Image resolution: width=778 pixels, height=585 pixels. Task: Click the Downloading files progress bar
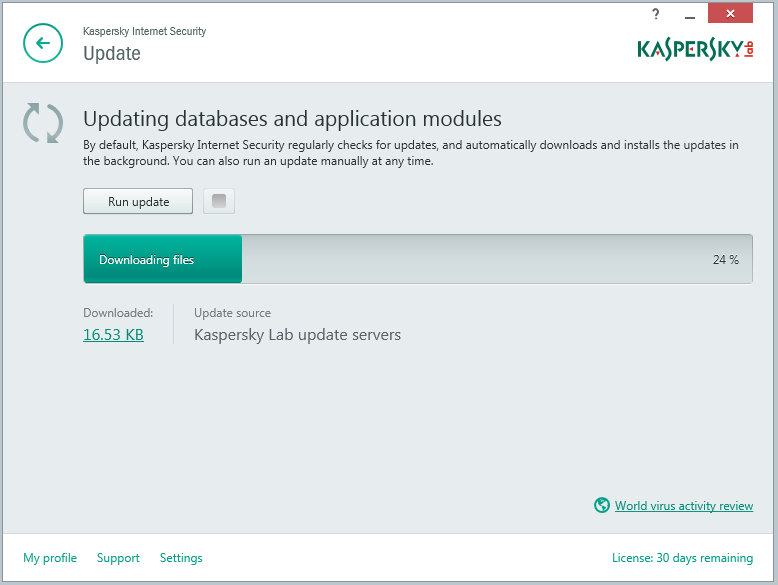[418, 259]
